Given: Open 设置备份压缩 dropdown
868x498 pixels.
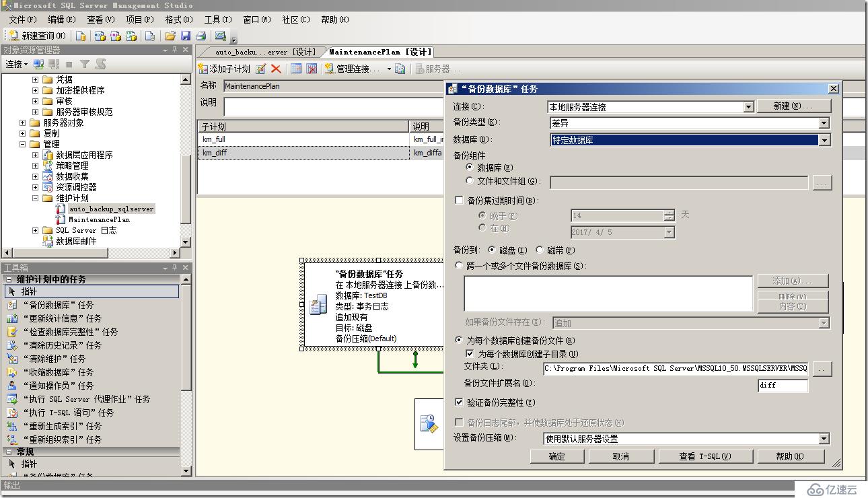Looking at the screenshot, I should pyautogui.click(x=824, y=439).
